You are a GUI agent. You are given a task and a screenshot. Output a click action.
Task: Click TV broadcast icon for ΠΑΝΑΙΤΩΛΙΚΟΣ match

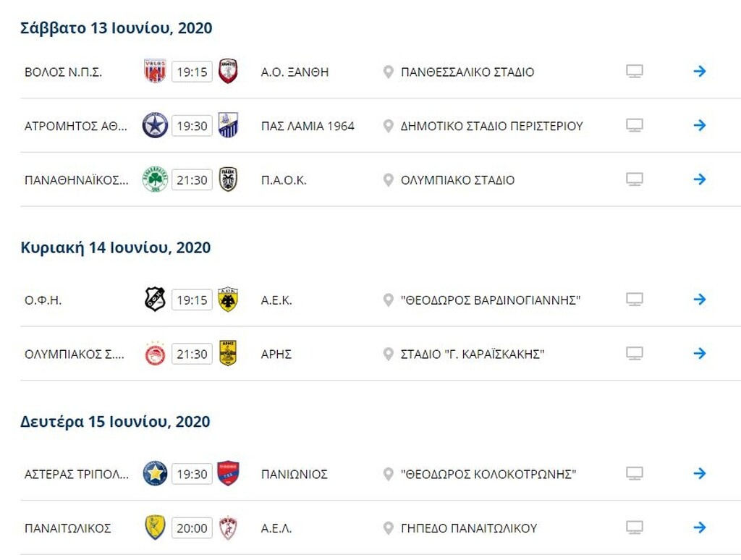[x=635, y=527]
